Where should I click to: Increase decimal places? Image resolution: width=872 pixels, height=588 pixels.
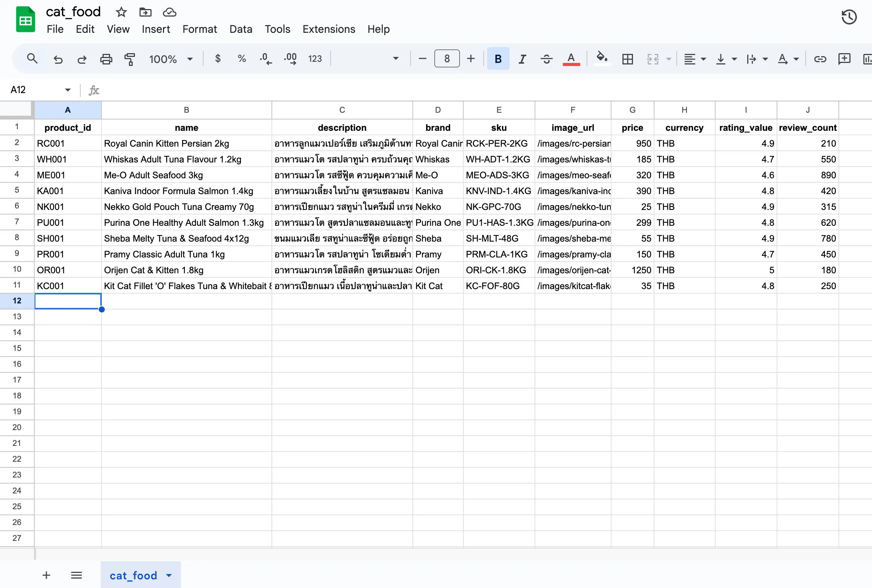coord(290,59)
